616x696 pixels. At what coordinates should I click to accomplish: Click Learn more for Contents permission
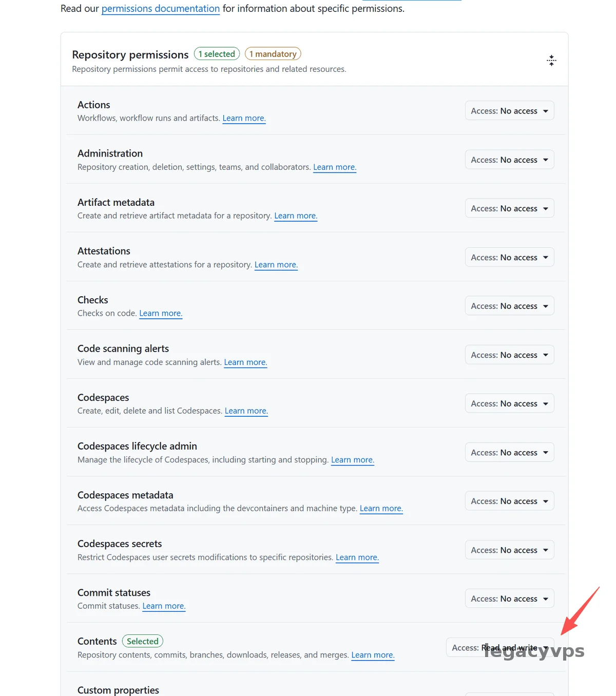click(373, 655)
